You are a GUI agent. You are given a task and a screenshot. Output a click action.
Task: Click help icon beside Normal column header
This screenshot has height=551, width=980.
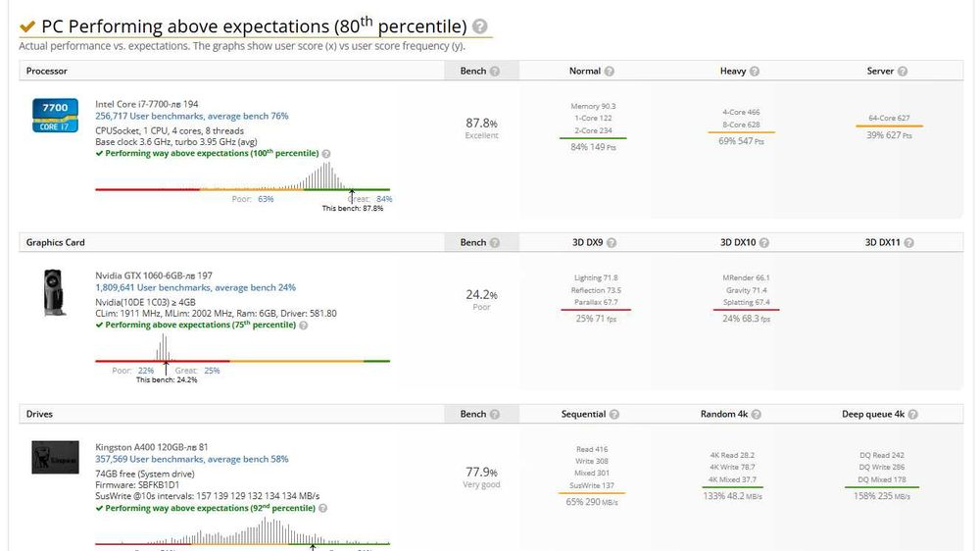pos(610,72)
